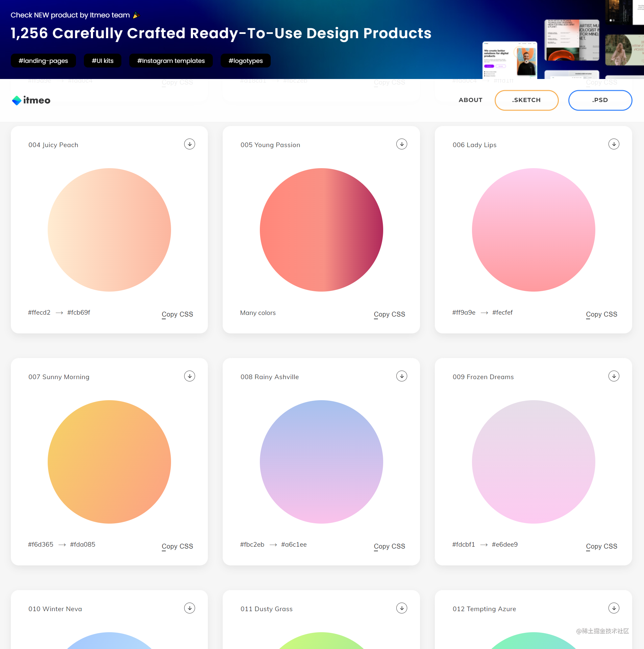The image size is (644, 649).
Task: Open the #Instagram templates tag
Action: [x=171, y=61]
